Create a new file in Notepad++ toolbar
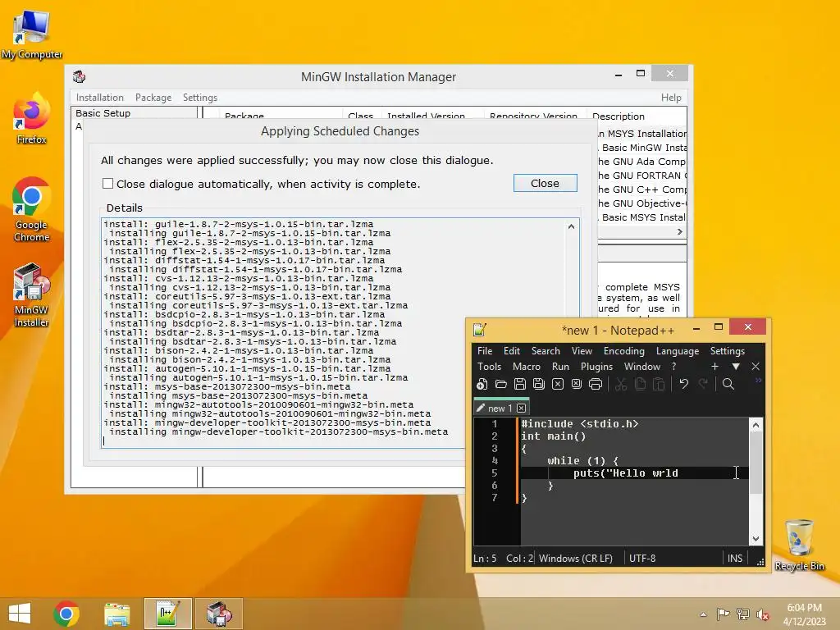 click(482, 384)
